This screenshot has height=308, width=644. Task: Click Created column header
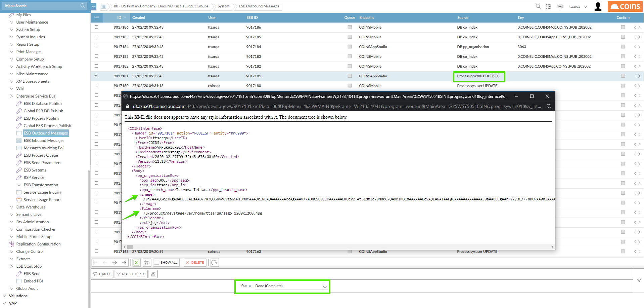139,17
